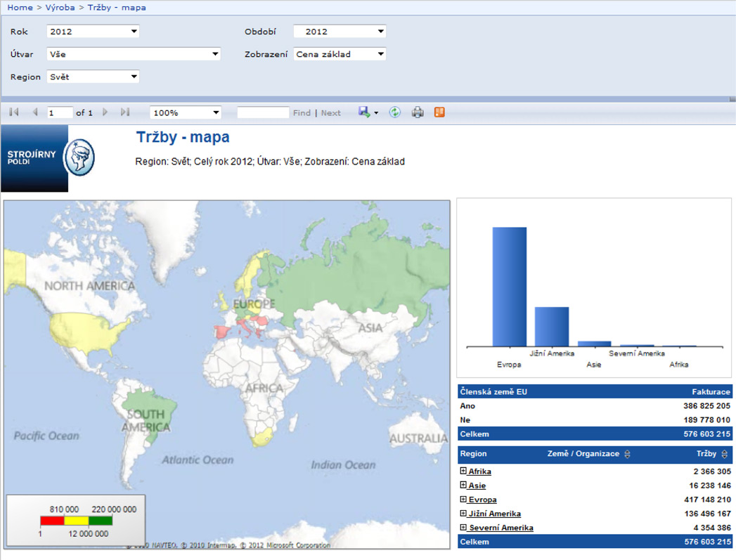
Task: Go to the next report page
Action: (105, 112)
